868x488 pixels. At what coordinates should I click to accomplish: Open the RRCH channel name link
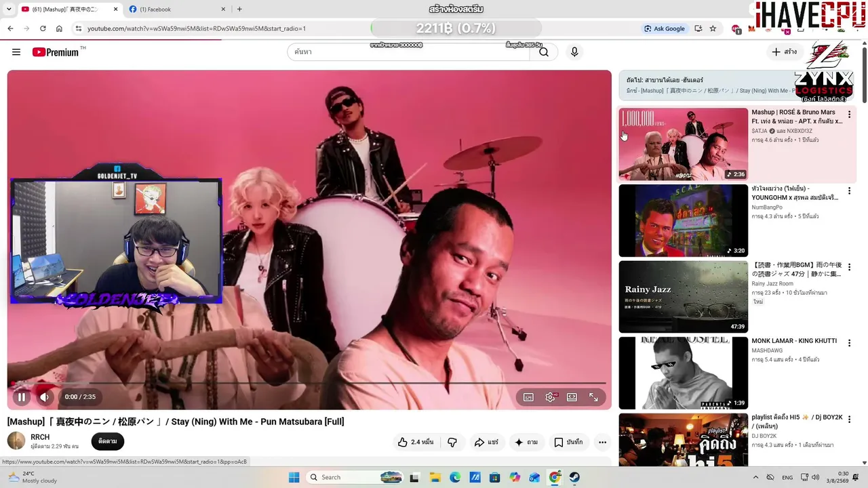tap(40, 437)
